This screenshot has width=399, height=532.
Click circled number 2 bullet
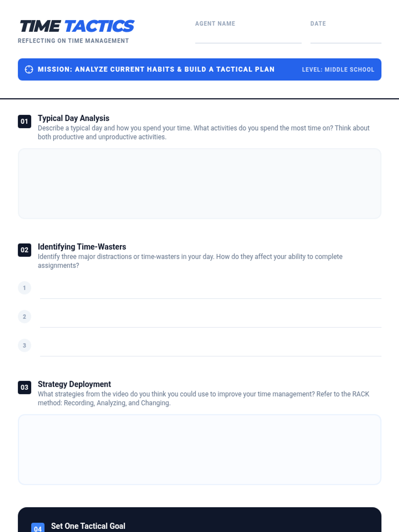(x=25, y=317)
